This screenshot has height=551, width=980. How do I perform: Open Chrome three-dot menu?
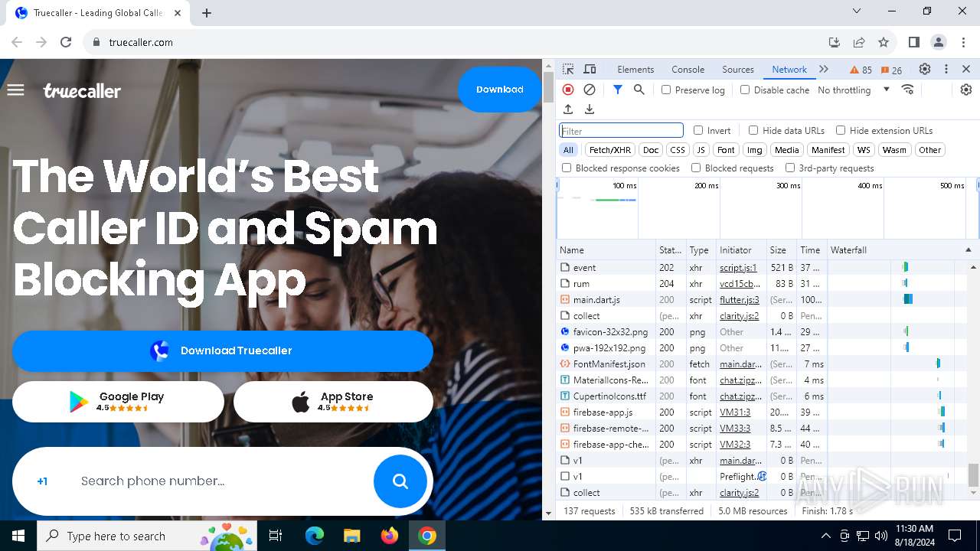click(962, 42)
